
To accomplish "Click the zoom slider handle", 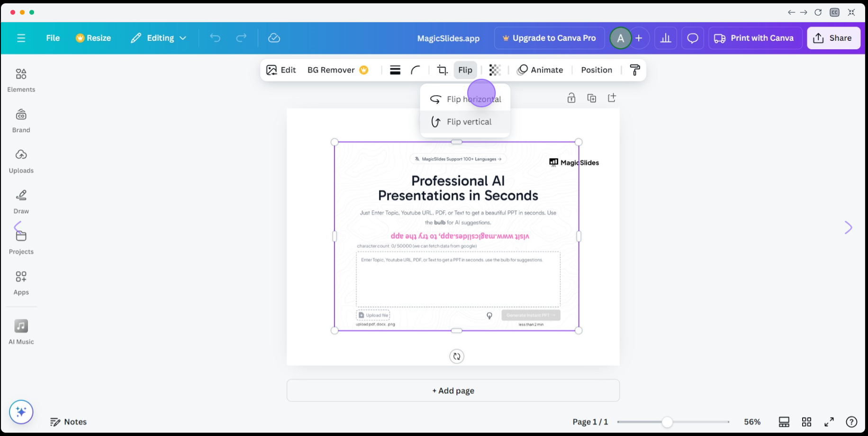I will tap(667, 422).
